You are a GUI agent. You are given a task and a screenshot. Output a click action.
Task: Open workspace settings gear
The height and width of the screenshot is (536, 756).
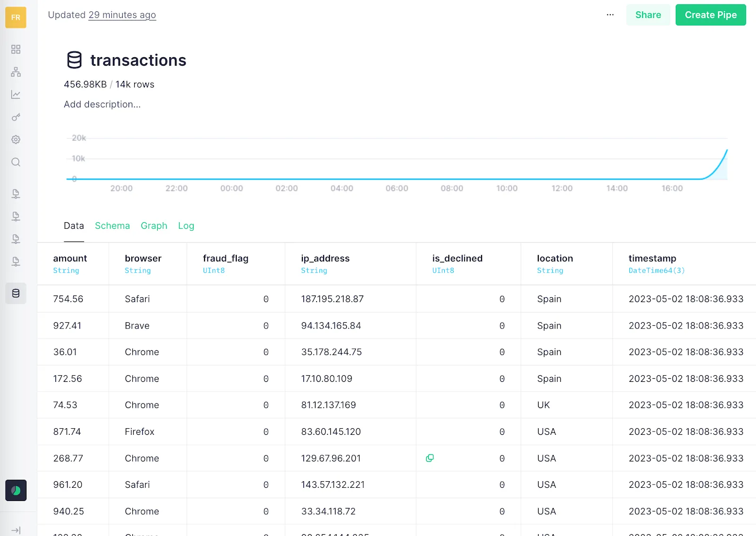[16, 139]
